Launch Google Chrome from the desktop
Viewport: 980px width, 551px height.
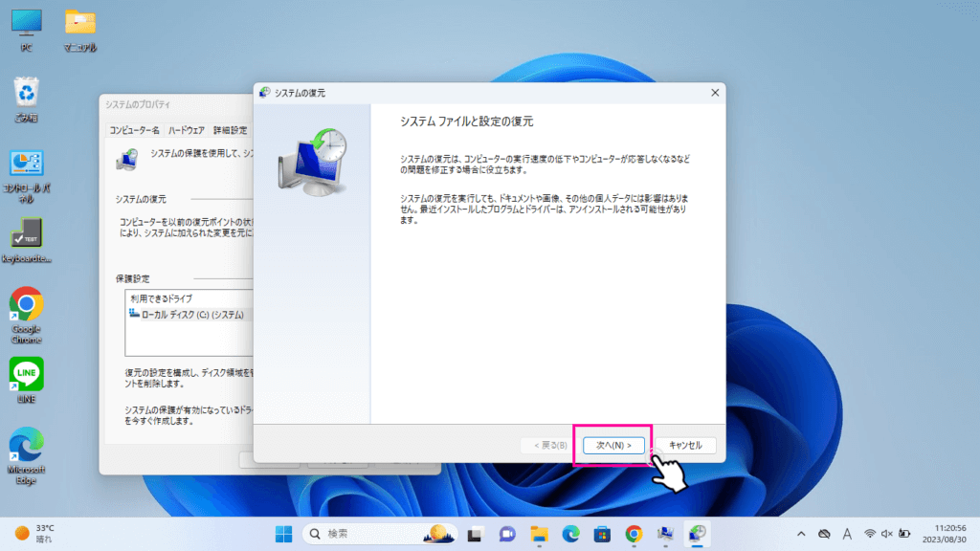click(x=27, y=312)
